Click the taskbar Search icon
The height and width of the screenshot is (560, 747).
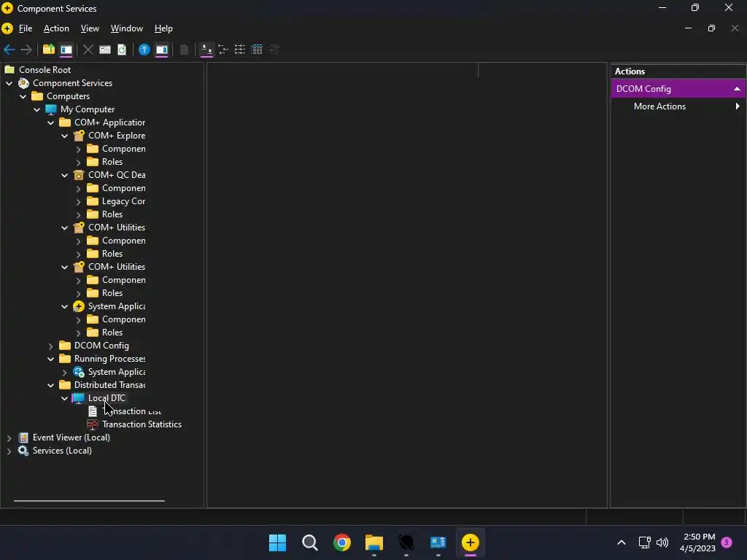pos(309,542)
